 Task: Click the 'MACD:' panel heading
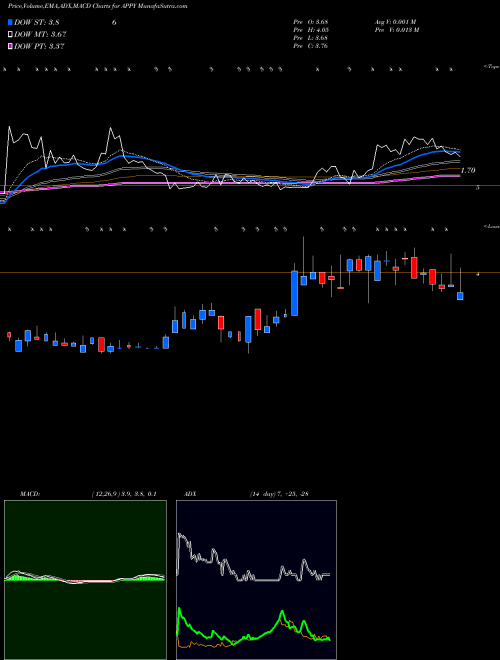point(30,494)
